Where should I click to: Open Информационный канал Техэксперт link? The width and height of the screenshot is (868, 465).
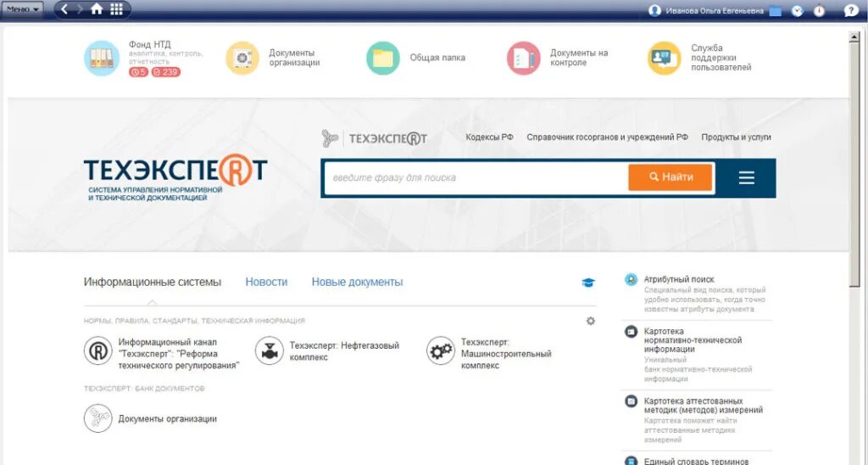click(x=179, y=354)
